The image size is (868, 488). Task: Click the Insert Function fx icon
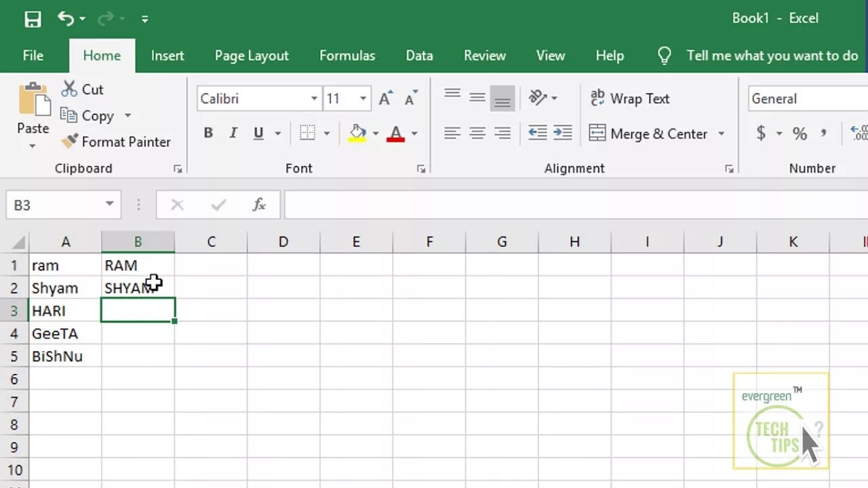tap(259, 205)
